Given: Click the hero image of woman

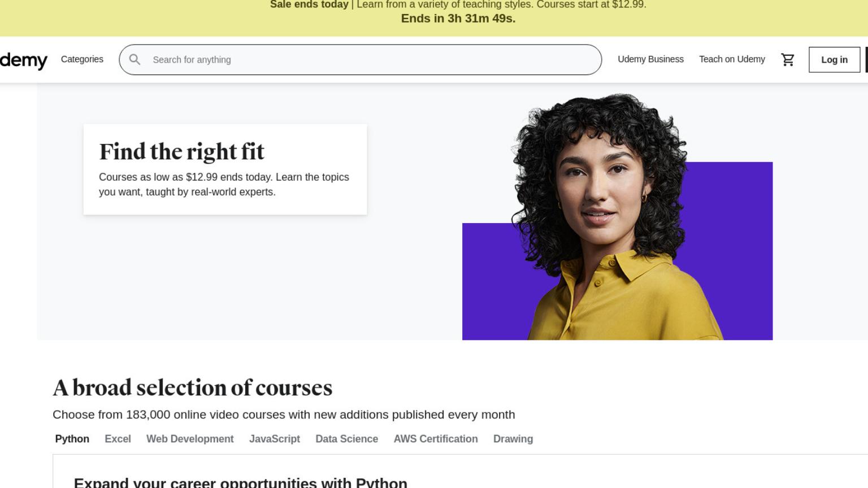Looking at the screenshot, I should pyautogui.click(x=617, y=217).
